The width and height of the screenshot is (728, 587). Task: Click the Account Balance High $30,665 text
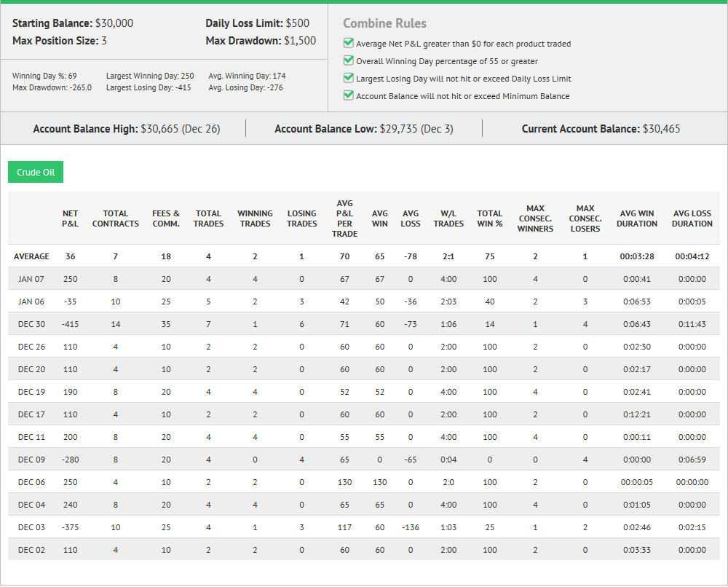[x=126, y=129]
